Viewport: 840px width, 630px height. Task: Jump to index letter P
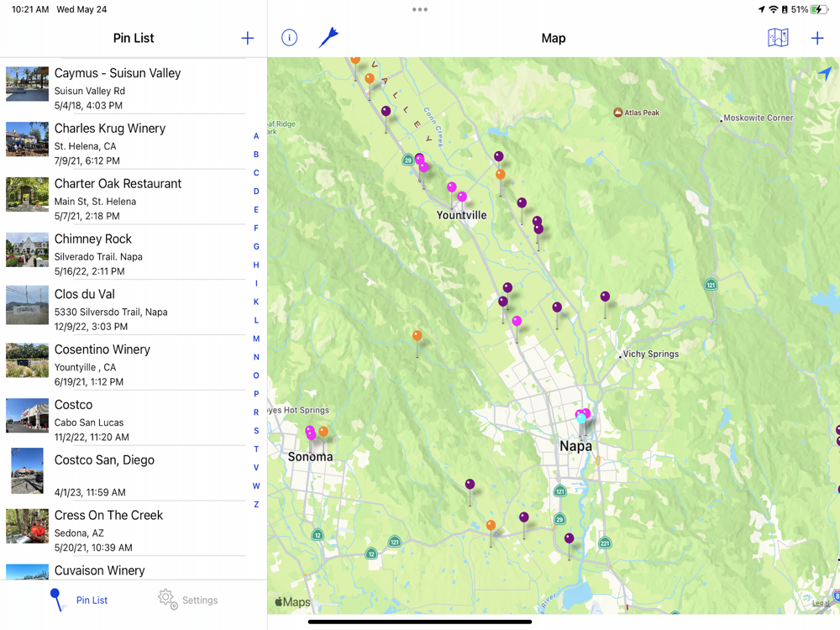pos(256,394)
